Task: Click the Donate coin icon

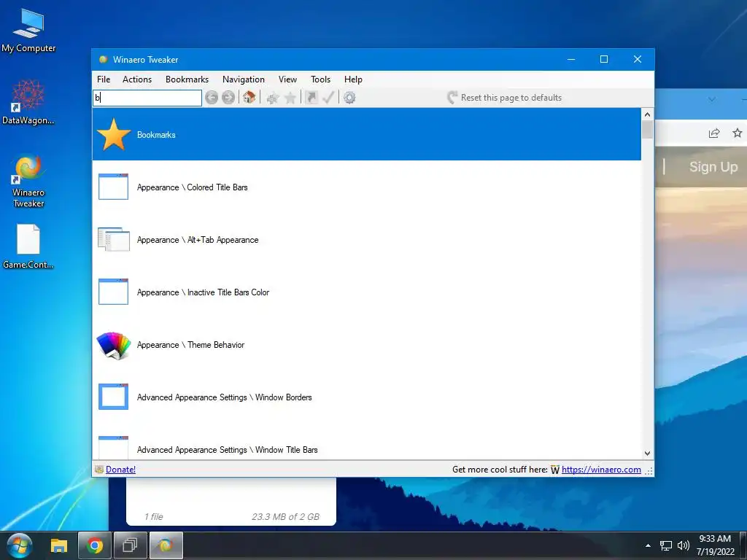Action: pyautogui.click(x=99, y=470)
